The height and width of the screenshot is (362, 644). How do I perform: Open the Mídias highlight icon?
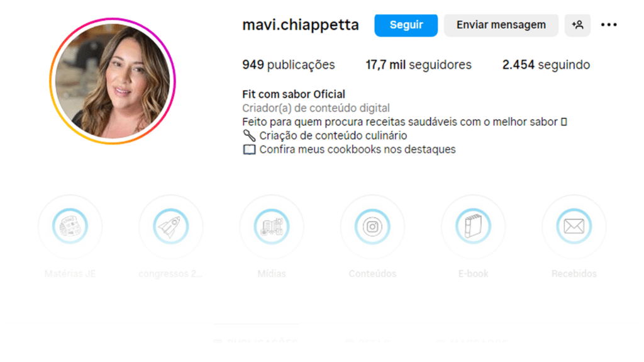(272, 227)
